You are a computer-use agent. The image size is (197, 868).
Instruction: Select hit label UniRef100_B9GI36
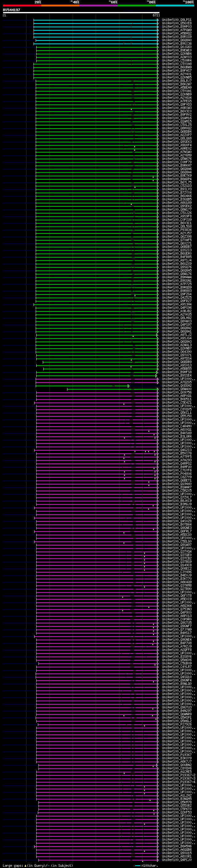(176, 43)
